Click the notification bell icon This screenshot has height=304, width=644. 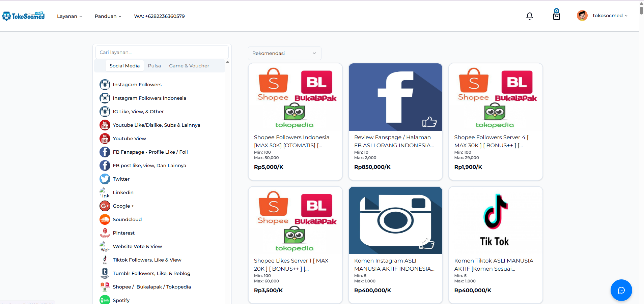529,16
